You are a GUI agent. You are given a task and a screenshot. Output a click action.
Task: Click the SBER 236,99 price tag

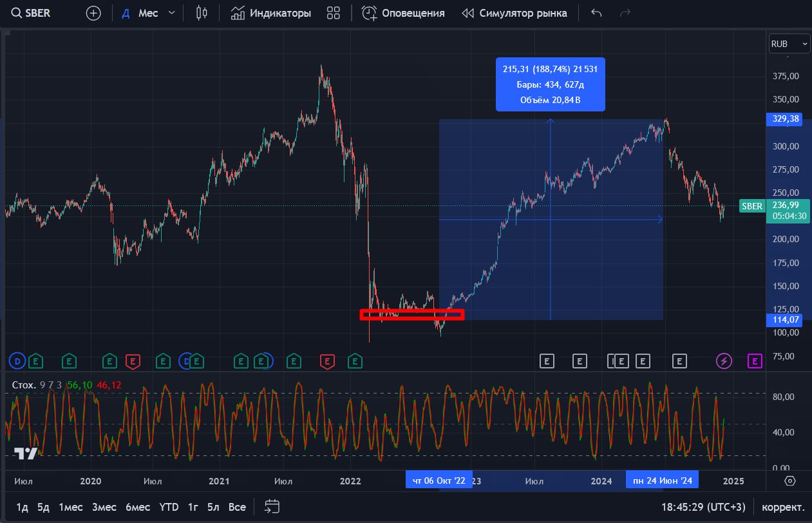tap(775, 211)
